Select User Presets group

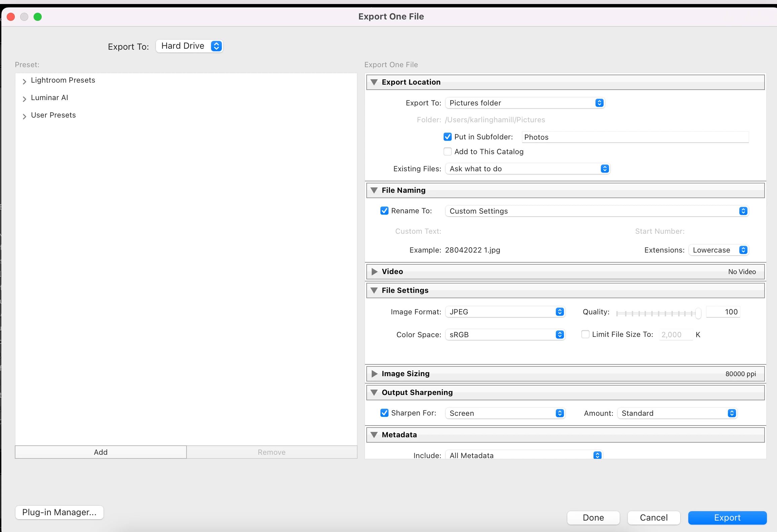(53, 115)
